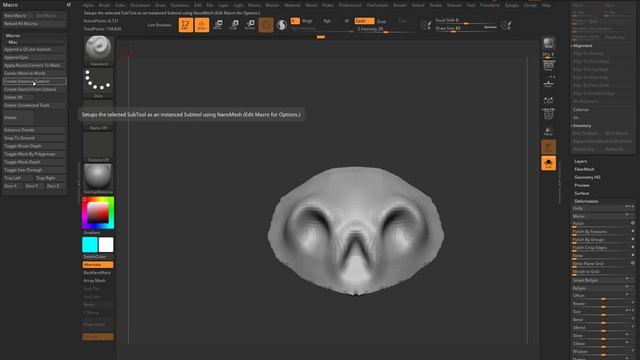Open the Dots stroke picker
This screenshot has width=640, height=360.
pyautogui.click(x=98, y=83)
